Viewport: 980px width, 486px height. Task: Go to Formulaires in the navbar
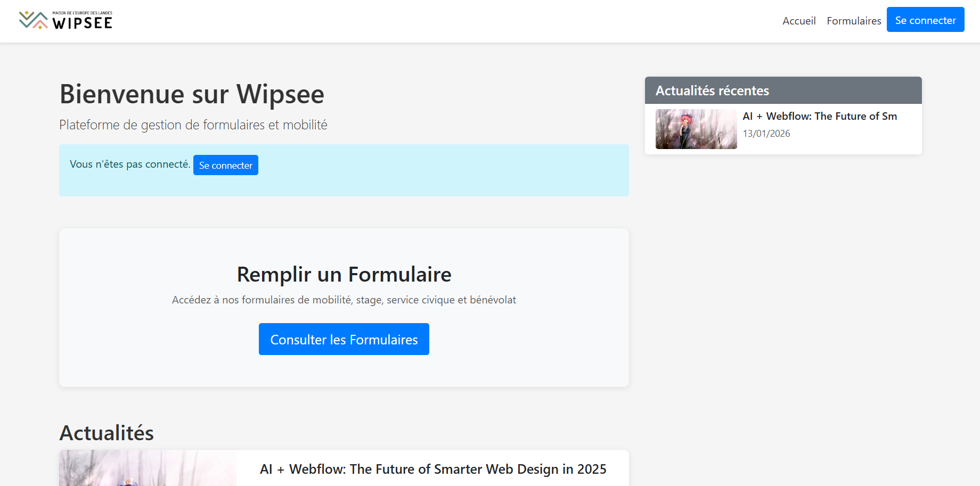854,21
